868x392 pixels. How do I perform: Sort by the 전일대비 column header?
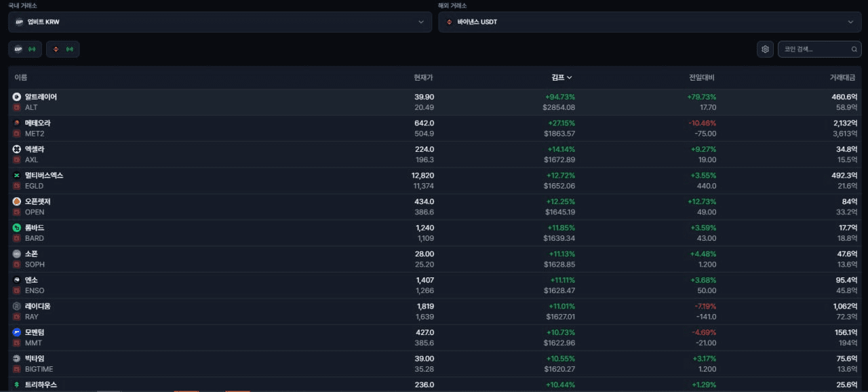(701, 78)
